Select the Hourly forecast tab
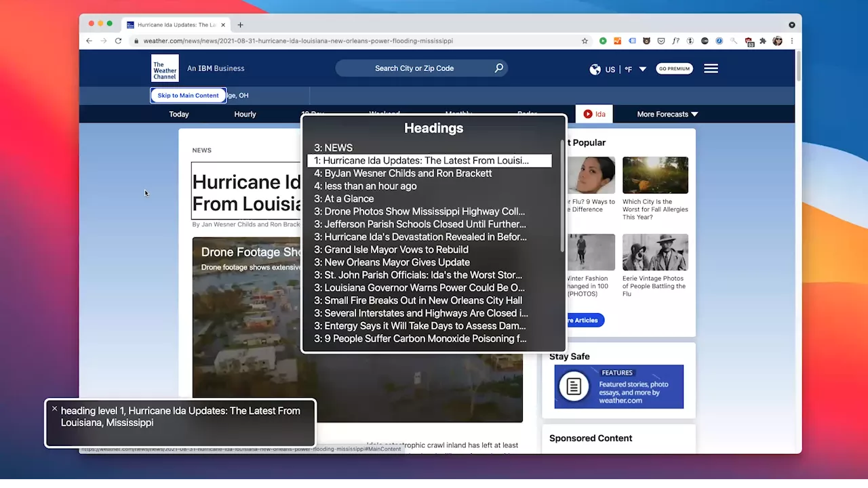 (x=245, y=114)
